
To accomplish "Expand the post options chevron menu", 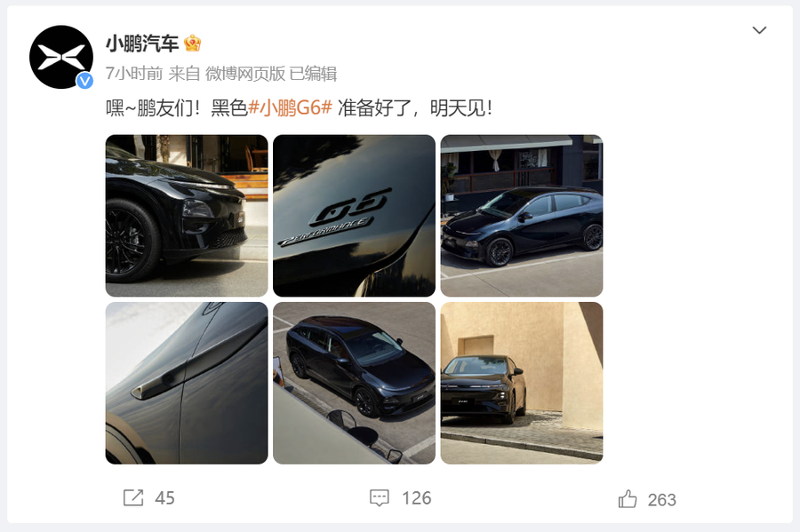I will [x=759, y=30].
